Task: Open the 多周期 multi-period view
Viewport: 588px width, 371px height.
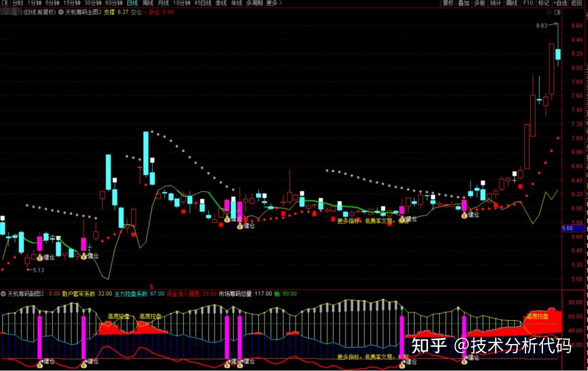Action: (255, 3)
